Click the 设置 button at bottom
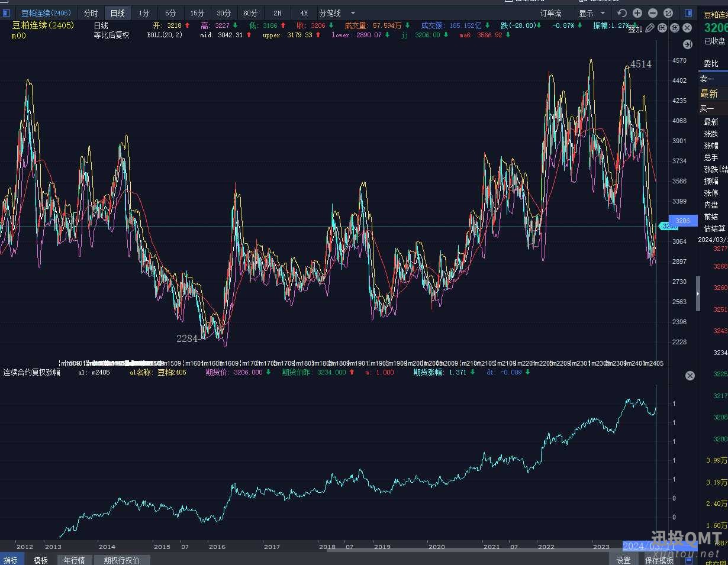 point(623,560)
